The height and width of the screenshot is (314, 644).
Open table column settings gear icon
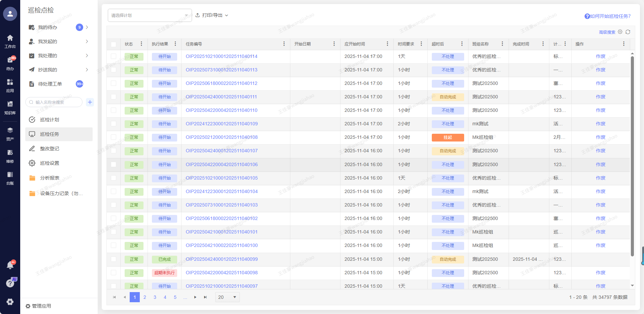click(620, 32)
